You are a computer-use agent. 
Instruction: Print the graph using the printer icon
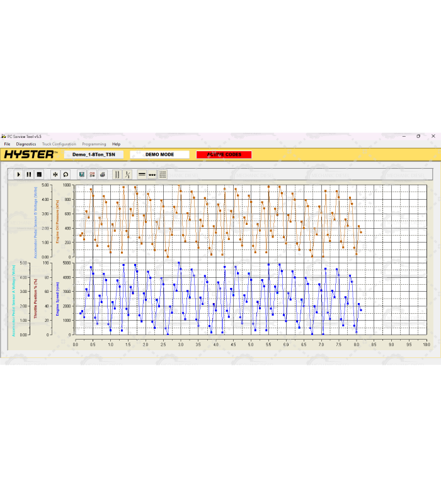pos(102,174)
